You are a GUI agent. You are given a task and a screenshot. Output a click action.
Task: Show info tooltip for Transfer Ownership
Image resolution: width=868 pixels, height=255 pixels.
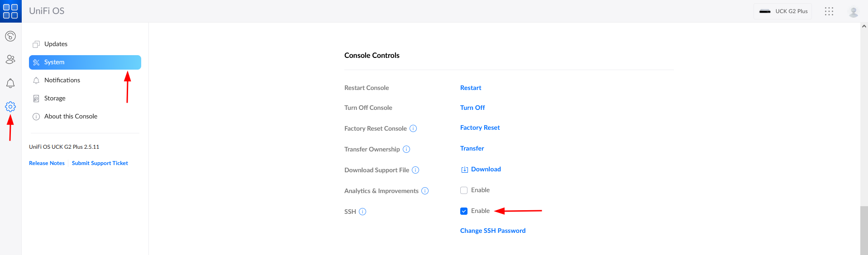point(406,149)
